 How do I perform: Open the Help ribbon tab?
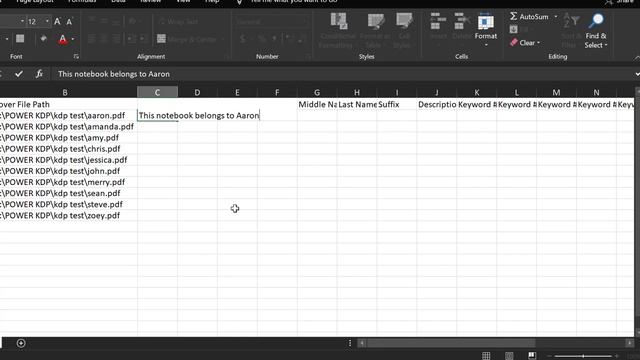click(x=212, y=1)
